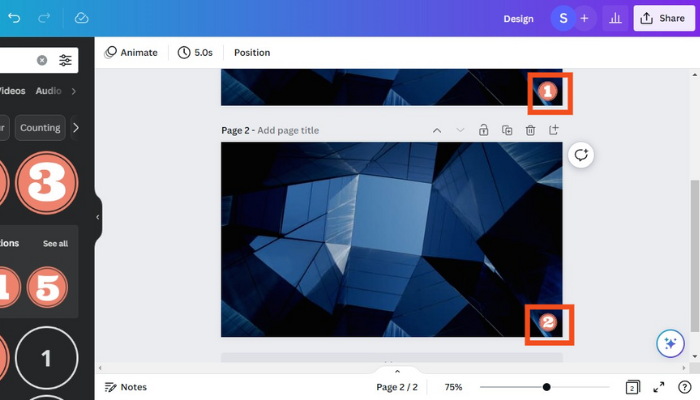Edit the Page 2 title field

tap(288, 130)
